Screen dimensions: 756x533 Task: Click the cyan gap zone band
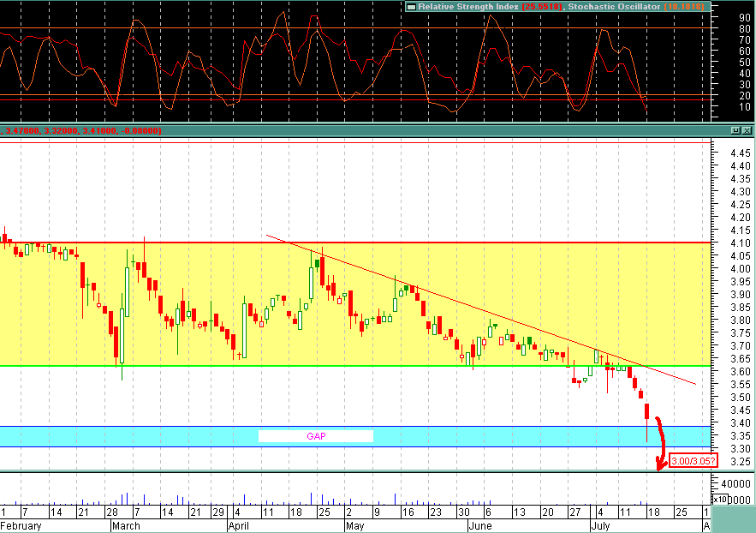[128, 436]
